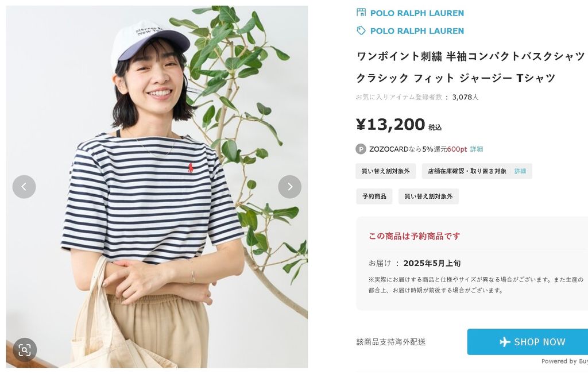Click airplane icon on SHOP NOW
588x374 pixels.
(505, 342)
